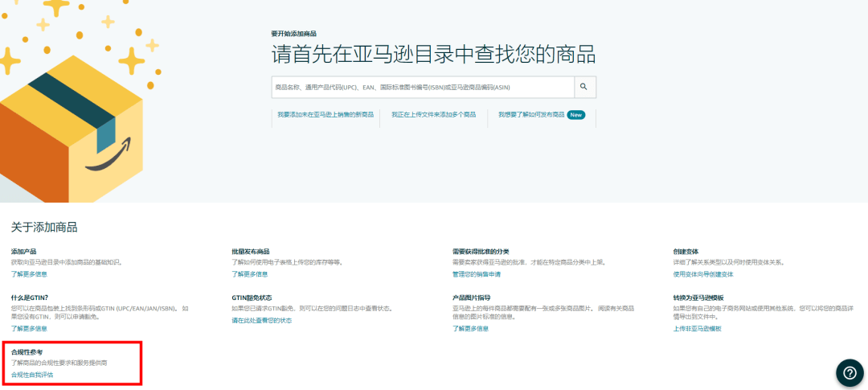Click the Amazon box illustration

(72, 129)
